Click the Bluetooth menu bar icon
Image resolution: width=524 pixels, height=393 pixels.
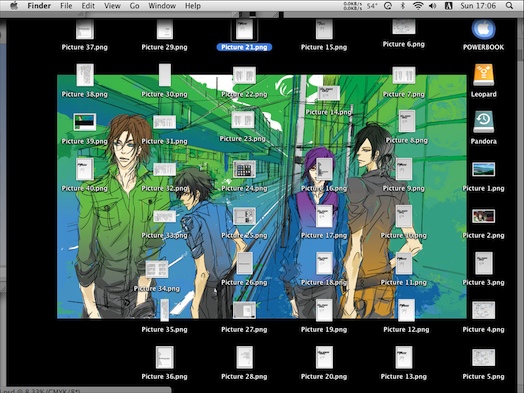click(x=403, y=6)
